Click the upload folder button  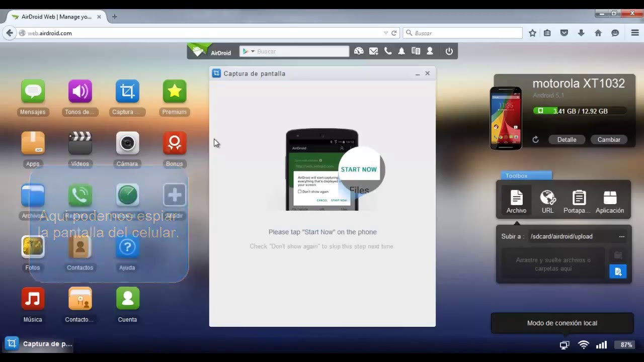tap(618, 255)
